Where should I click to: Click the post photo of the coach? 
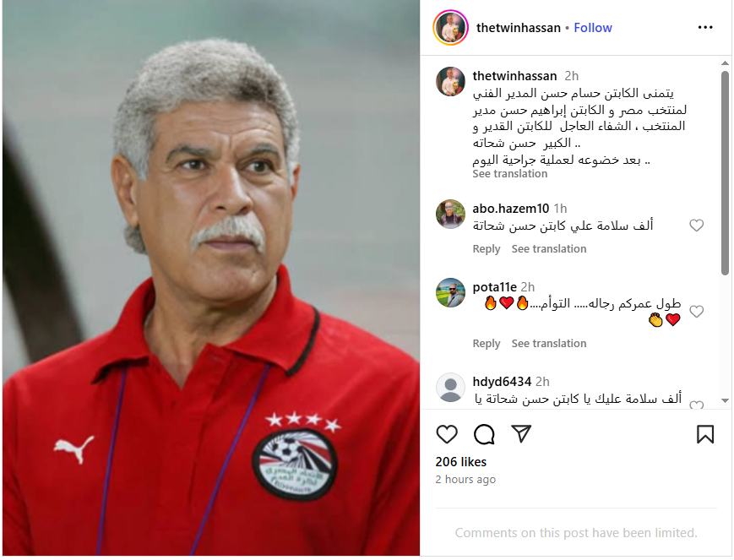pos(211,278)
